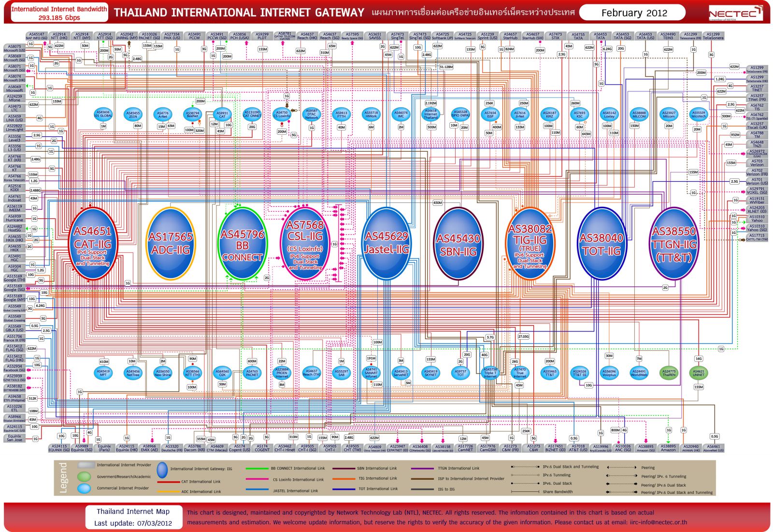
Task: Click the yellow ADC International Link legend line
Action: [168, 491]
